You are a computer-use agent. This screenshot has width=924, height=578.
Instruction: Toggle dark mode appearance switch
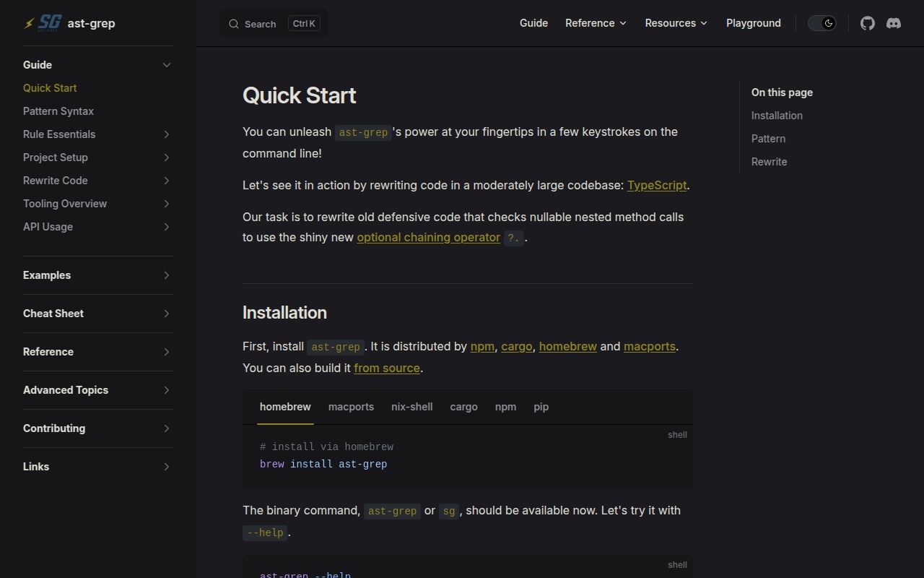coord(821,23)
